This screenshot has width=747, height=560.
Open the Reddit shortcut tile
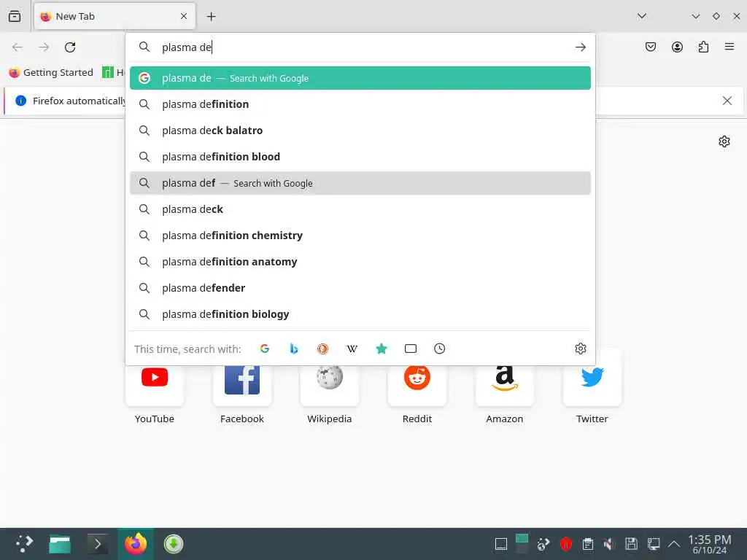417,386
